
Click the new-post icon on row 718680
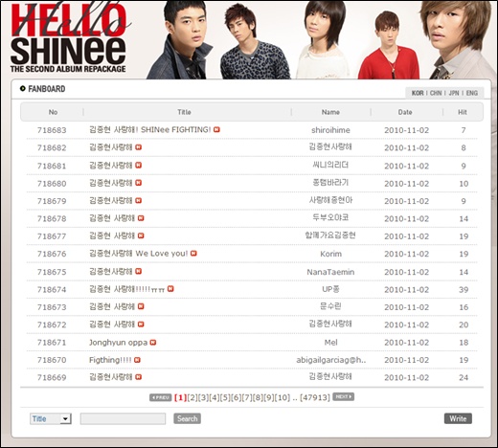(x=138, y=183)
